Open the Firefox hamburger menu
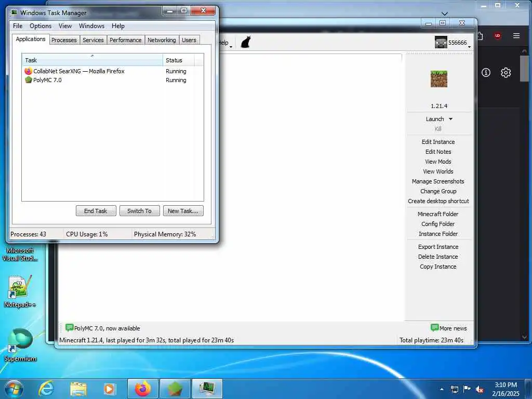532x399 pixels. tap(516, 36)
